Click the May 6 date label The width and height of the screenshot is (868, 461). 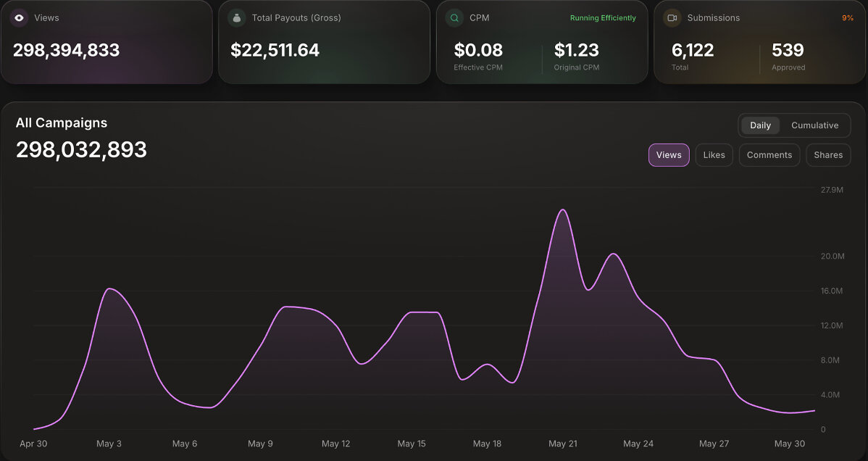[x=184, y=444]
